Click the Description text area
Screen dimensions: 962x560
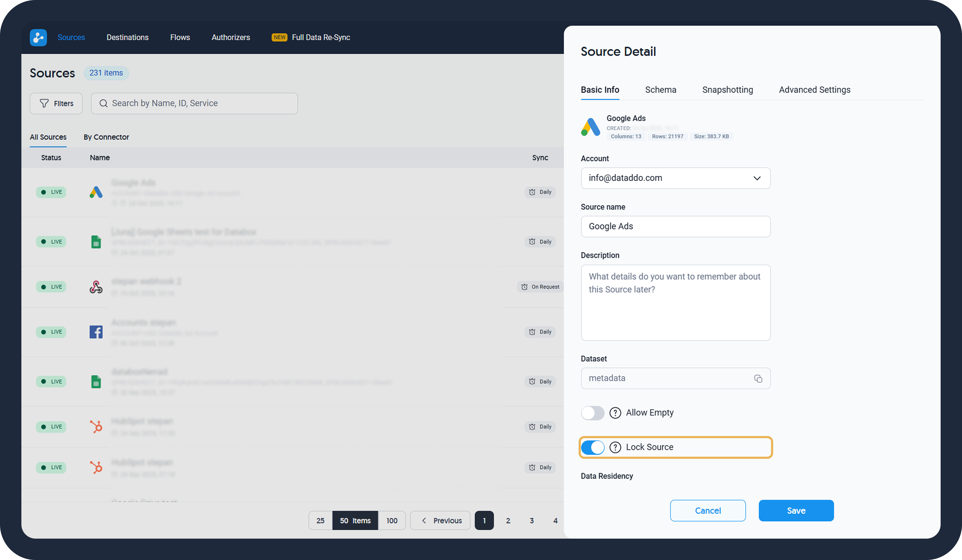point(675,302)
